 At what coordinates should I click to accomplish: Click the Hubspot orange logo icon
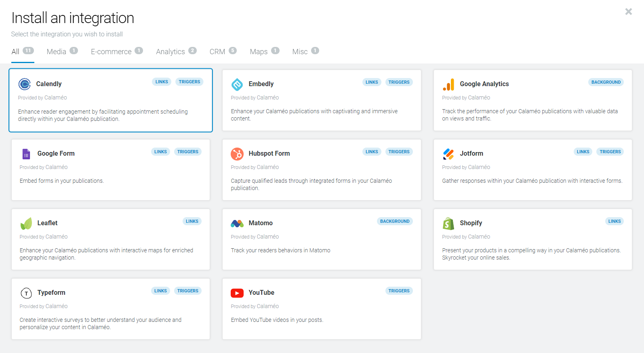[237, 154]
